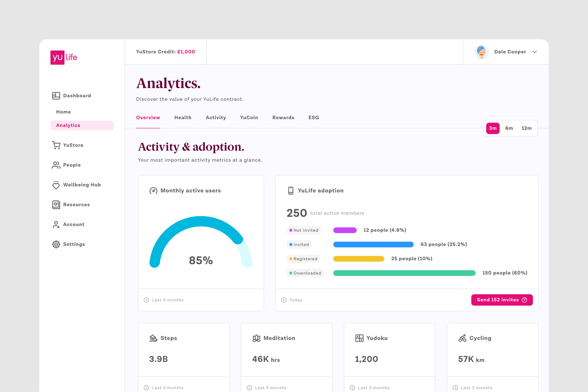Switch time range to 6m
588x392 pixels.
[509, 128]
